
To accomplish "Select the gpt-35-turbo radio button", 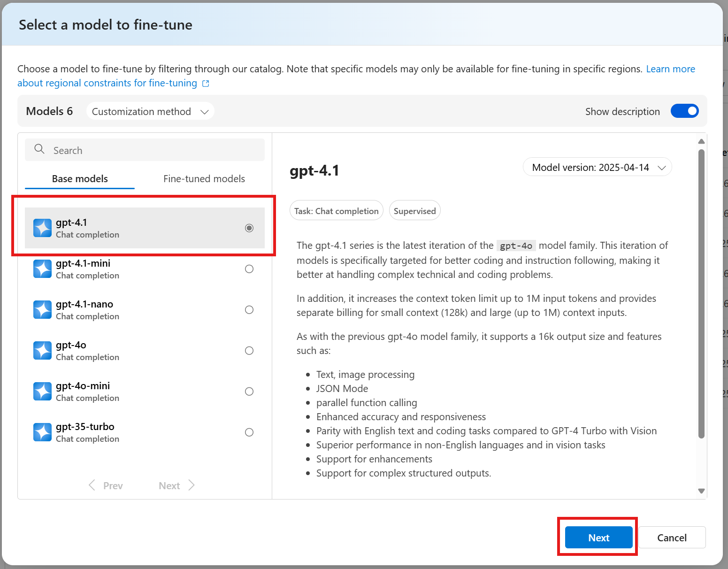I will click(249, 432).
